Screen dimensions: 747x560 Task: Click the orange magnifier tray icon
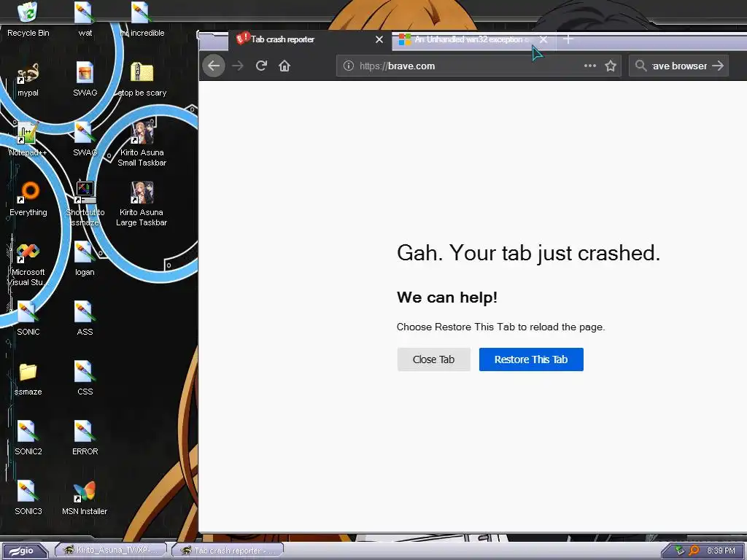click(x=694, y=551)
